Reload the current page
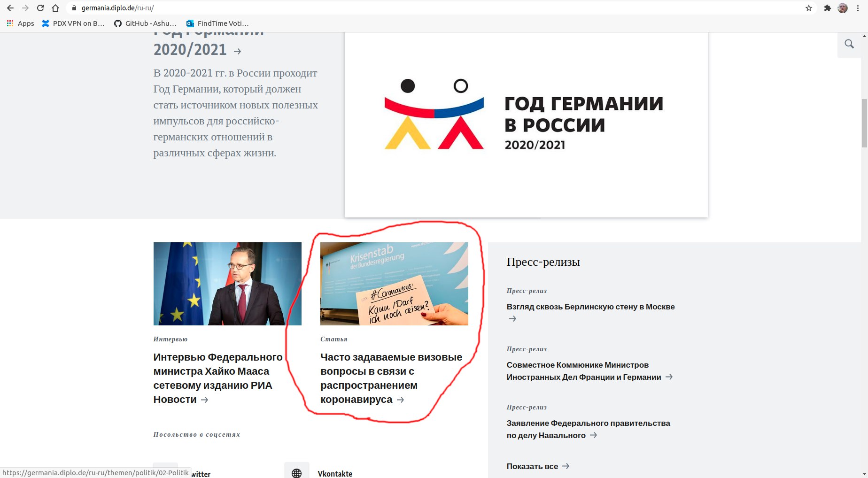 (40, 8)
